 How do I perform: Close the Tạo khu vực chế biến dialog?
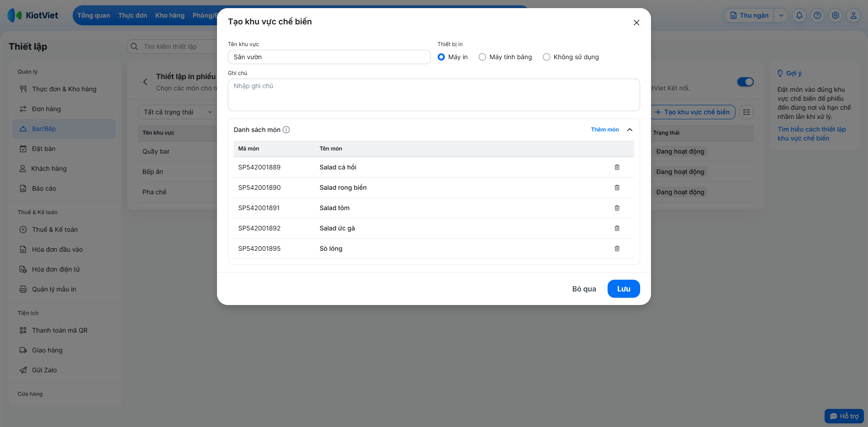coord(637,23)
